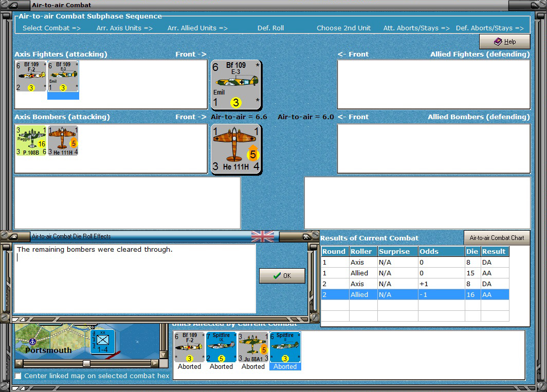Image resolution: width=547 pixels, height=392 pixels.
Task: Click the Select Combat subphase step
Action: (x=51, y=28)
